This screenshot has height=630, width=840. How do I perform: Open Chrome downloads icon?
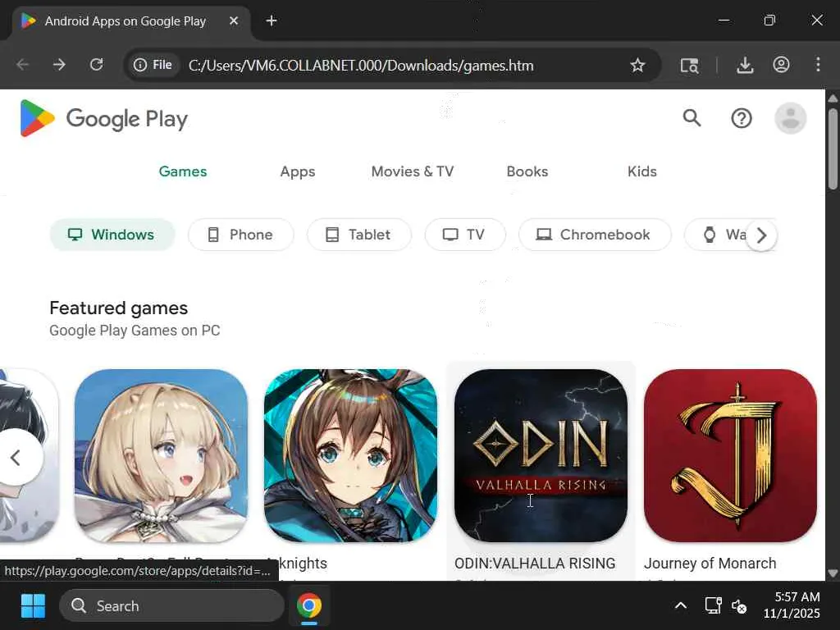[745, 66]
